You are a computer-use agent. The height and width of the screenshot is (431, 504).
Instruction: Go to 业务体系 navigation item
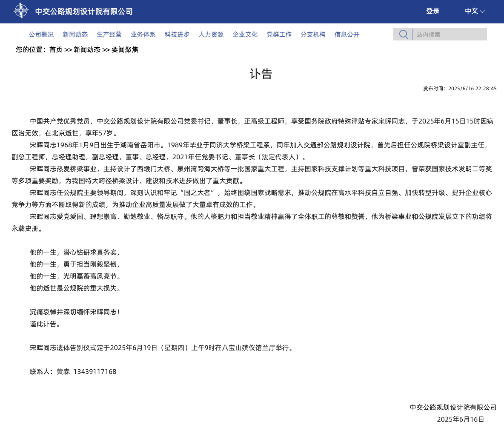143,34
